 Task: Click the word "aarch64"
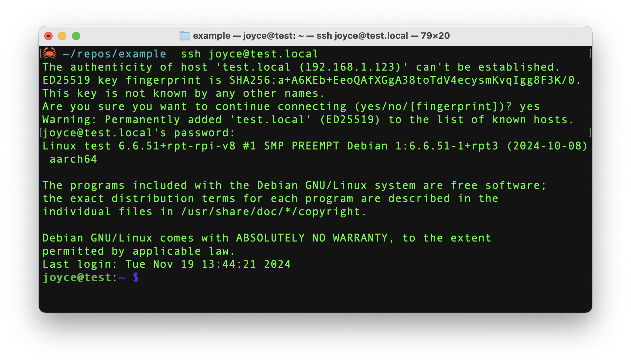[x=73, y=159]
